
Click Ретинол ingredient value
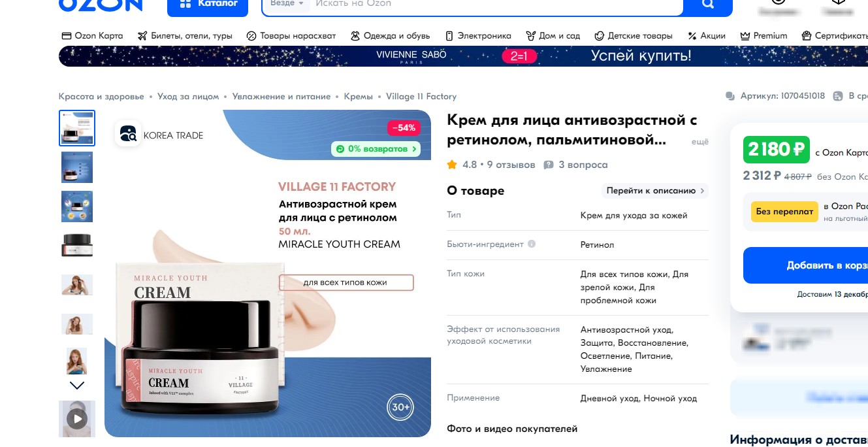coord(597,245)
